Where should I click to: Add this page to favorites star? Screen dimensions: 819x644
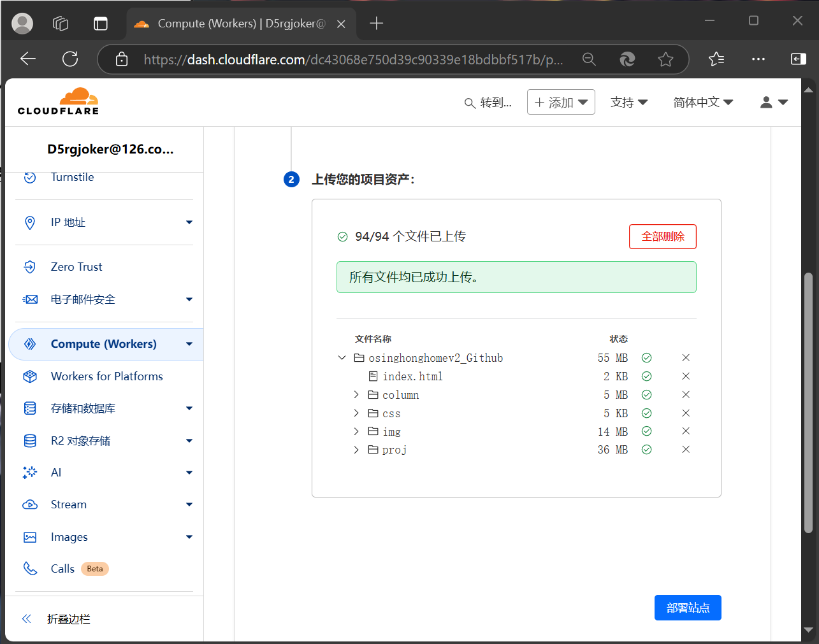pos(665,59)
